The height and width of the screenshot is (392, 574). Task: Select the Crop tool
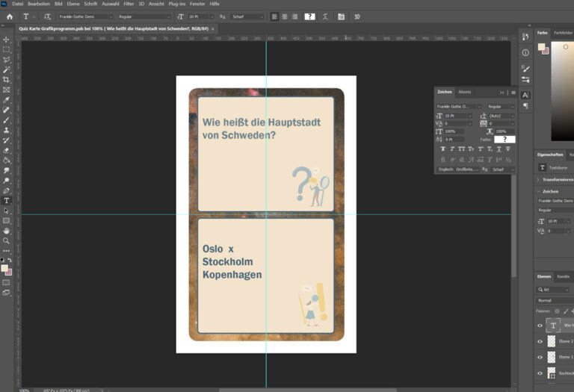(x=7, y=79)
